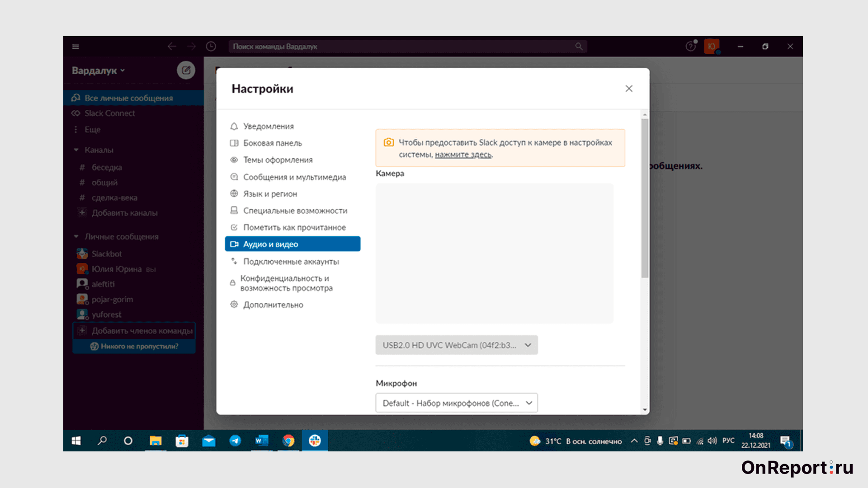This screenshot has height=488, width=868.
Task: Open the weather widget on taskbar
Action: tap(576, 441)
